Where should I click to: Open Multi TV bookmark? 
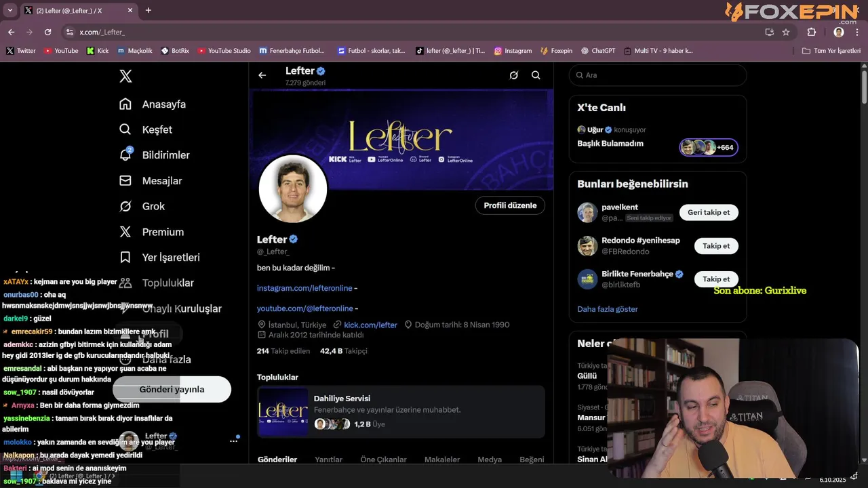[658, 51]
